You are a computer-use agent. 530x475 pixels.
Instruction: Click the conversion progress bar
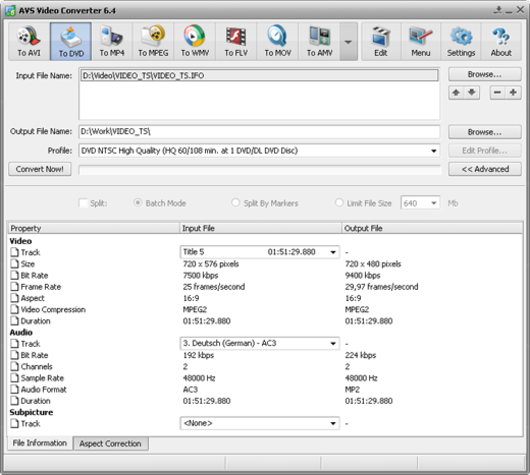click(260, 170)
